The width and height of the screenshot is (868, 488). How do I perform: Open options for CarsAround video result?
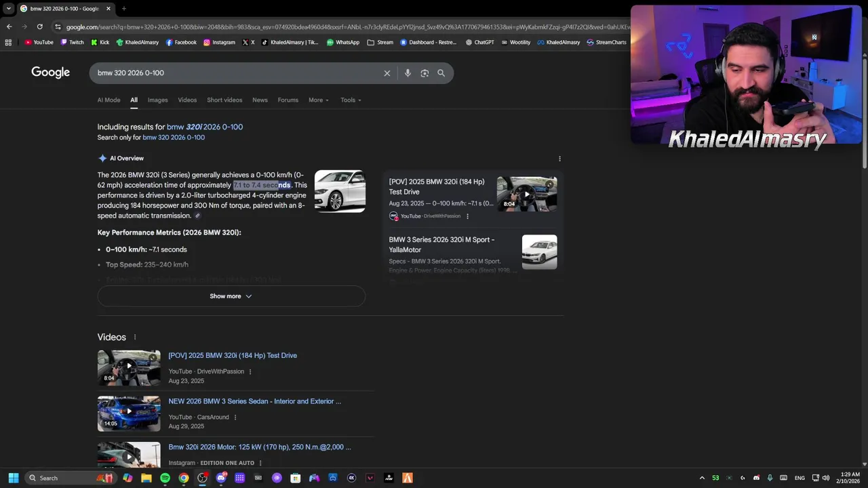click(235, 418)
